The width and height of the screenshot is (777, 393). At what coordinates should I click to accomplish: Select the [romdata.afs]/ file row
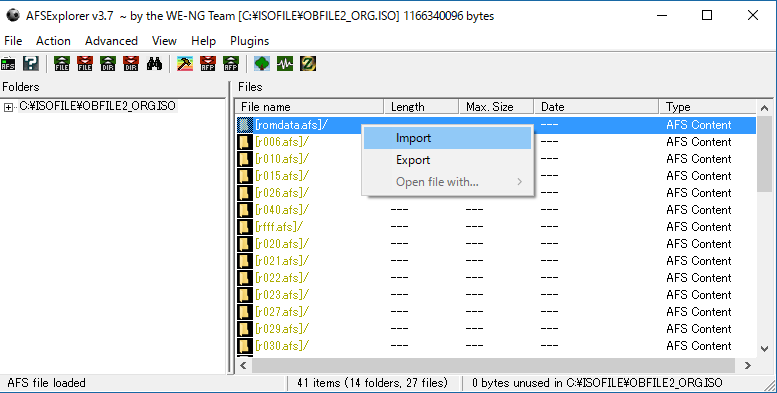[x=496, y=125]
